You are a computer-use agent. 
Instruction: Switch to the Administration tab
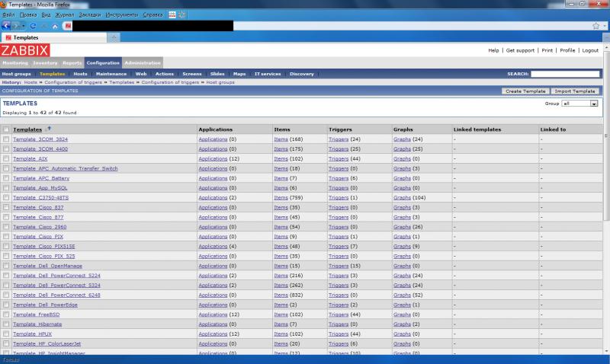tap(143, 63)
